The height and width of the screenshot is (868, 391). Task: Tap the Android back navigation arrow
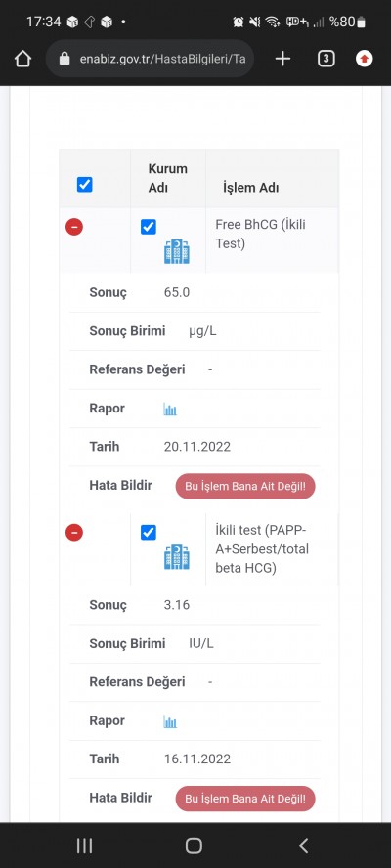coord(303,846)
